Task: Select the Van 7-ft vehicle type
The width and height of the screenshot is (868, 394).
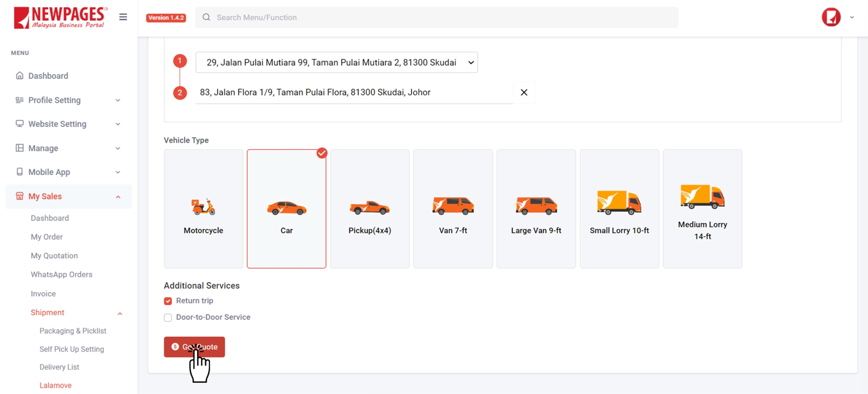Action: point(453,209)
